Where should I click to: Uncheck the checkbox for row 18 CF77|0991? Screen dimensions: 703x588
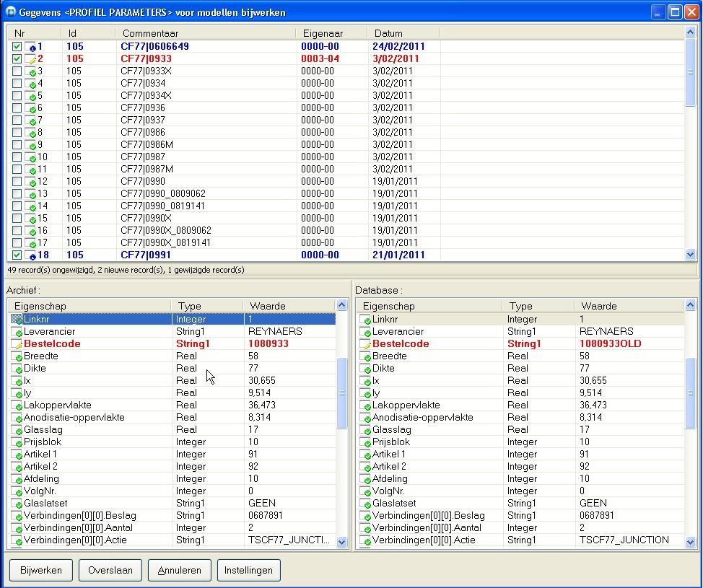17,255
